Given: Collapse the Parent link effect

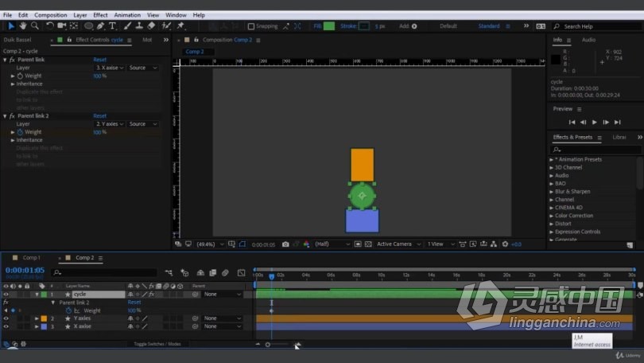Looking at the screenshot, I should click(5, 60).
